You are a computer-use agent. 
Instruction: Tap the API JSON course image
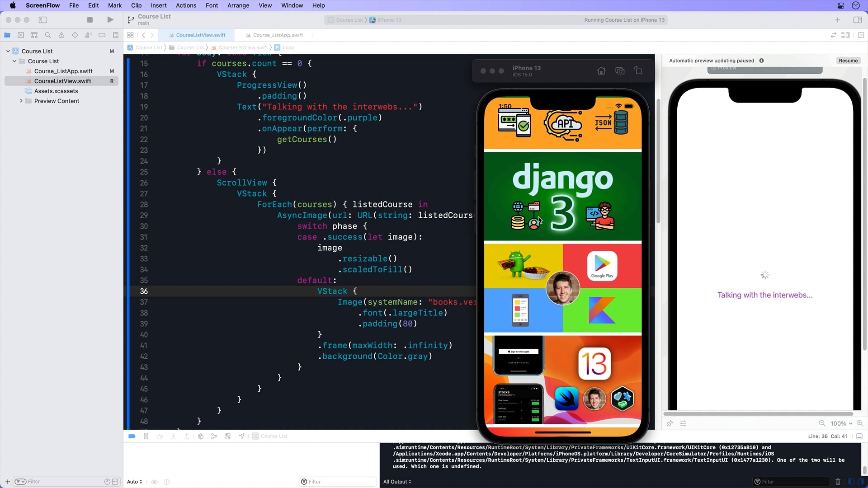point(563,123)
